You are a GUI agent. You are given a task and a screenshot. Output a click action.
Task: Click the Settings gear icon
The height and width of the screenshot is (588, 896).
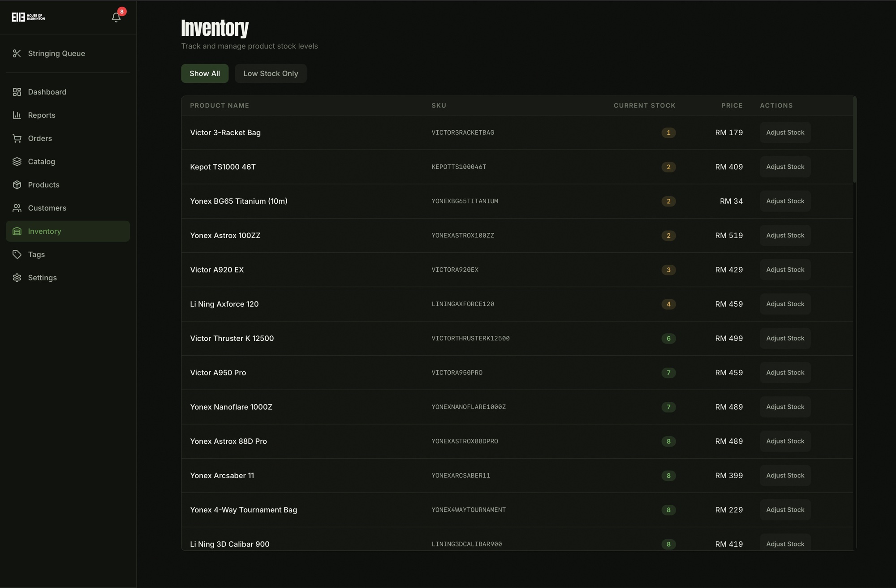tap(17, 278)
